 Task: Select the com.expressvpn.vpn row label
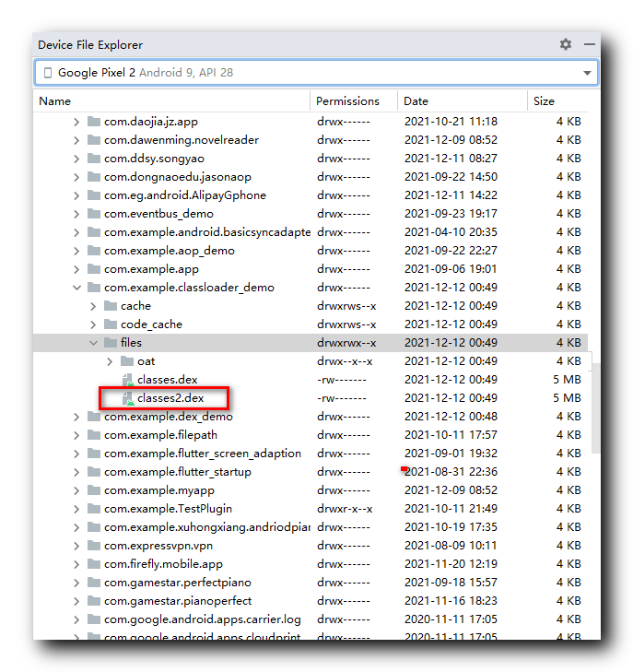[x=158, y=546]
